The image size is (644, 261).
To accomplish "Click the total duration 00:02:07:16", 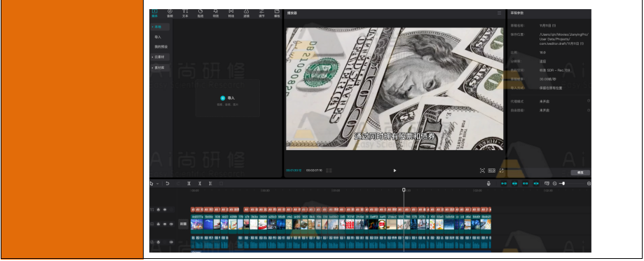I will pyautogui.click(x=314, y=170).
